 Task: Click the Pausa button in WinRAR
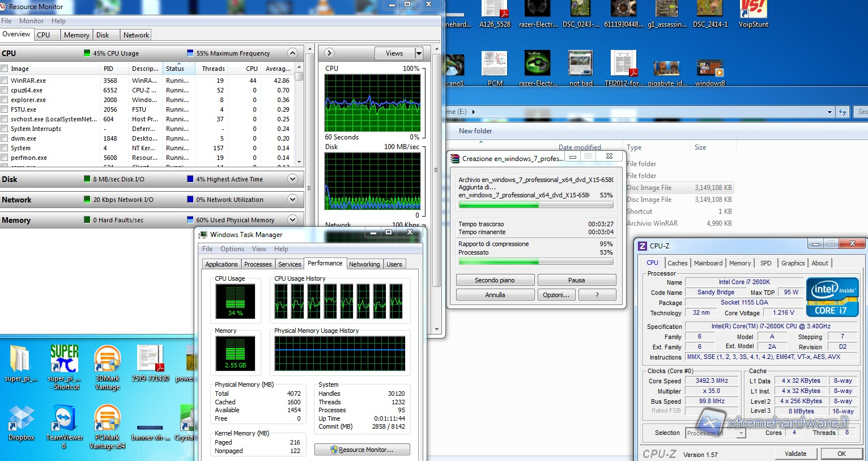[576, 280]
